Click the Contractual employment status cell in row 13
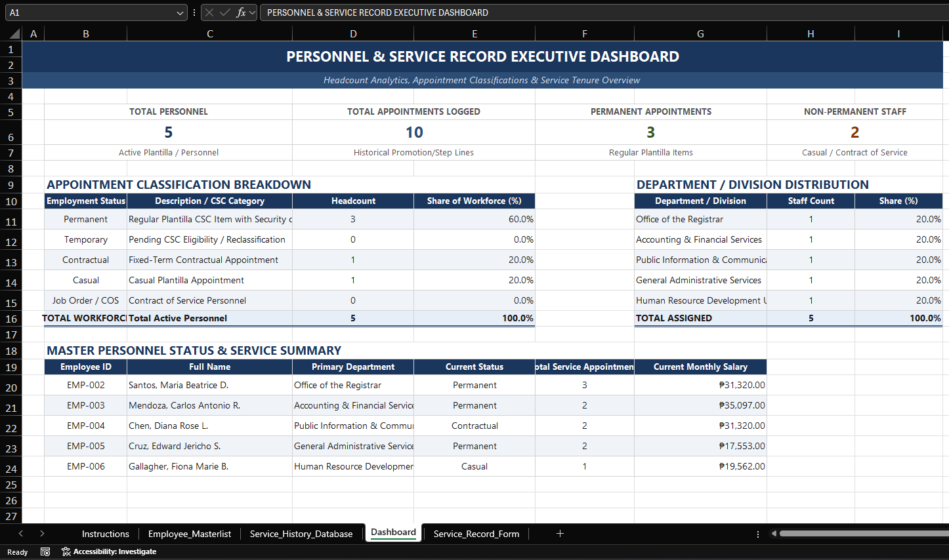949x560 pixels. point(86,260)
